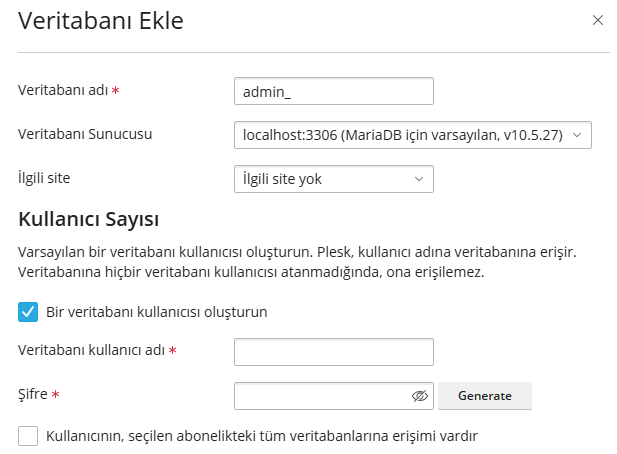Click the 'Veritabanı adı' field label
The height and width of the screenshot is (454, 617).
point(63,90)
